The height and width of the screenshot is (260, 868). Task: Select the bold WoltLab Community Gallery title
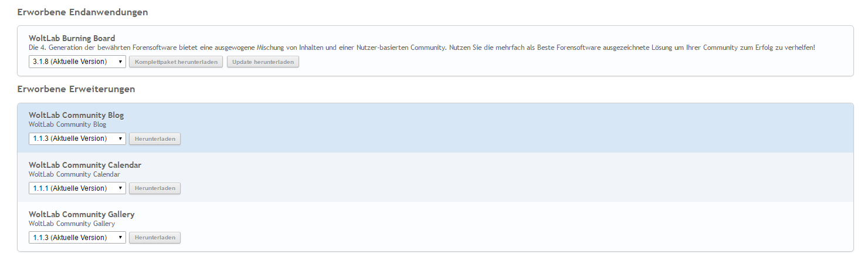[x=82, y=214]
